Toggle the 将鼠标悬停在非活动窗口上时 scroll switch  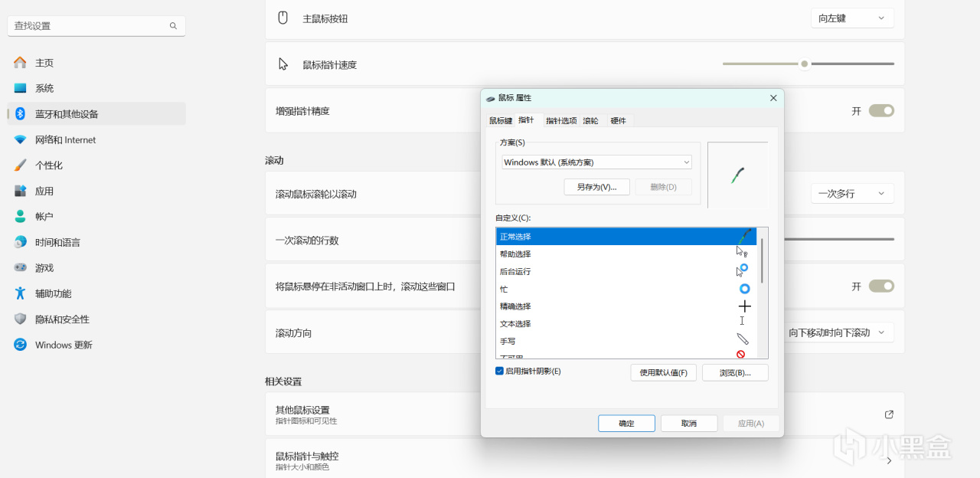pyautogui.click(x=881, y=286)
